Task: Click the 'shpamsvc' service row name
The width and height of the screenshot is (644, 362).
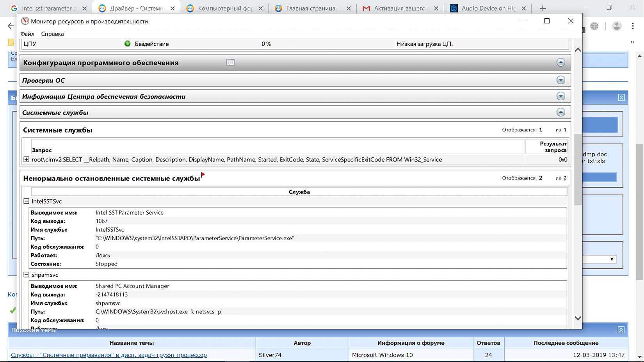Action: pyautogui.click(x=45, y=275)
